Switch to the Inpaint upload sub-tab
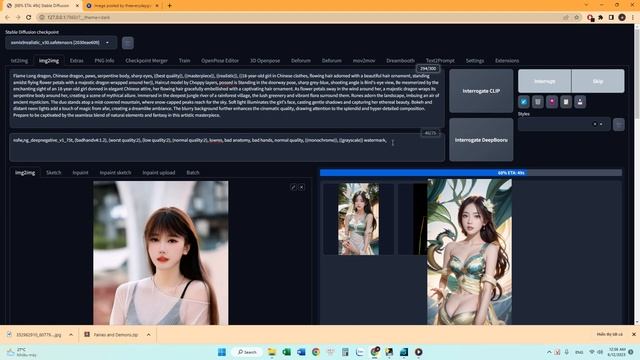Screen dimensions: 640x360 tap(159, 172)
